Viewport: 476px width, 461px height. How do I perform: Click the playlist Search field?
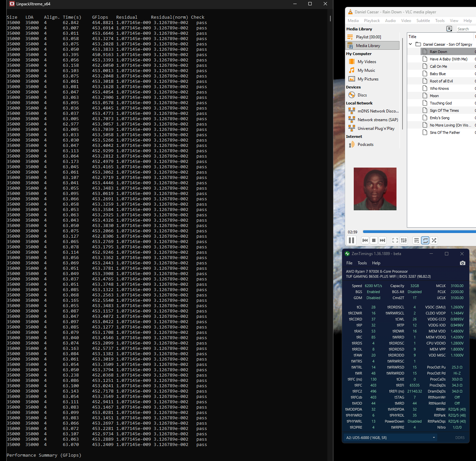click(466, 29)
